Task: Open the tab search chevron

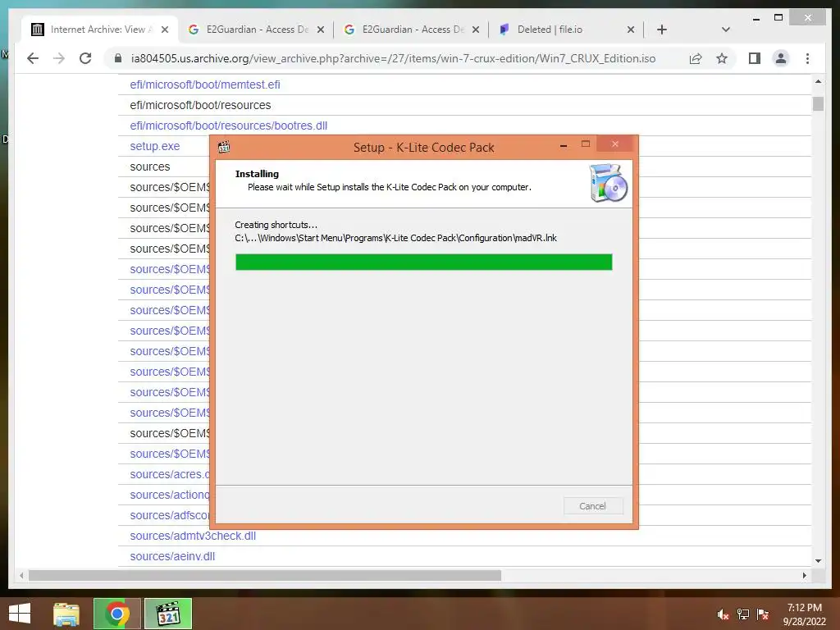Action: pyautogui.click(x=726, y=30)
